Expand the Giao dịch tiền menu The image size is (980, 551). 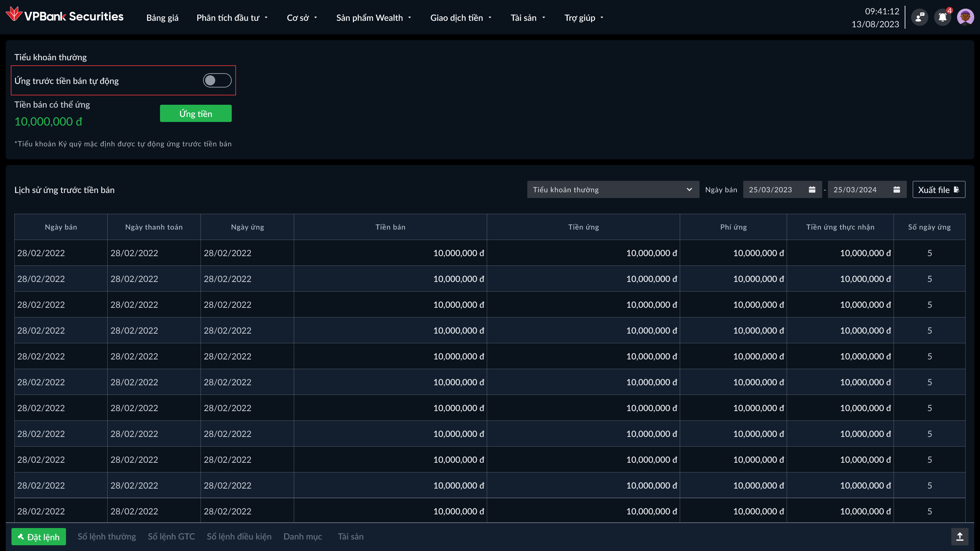(461, 18)
